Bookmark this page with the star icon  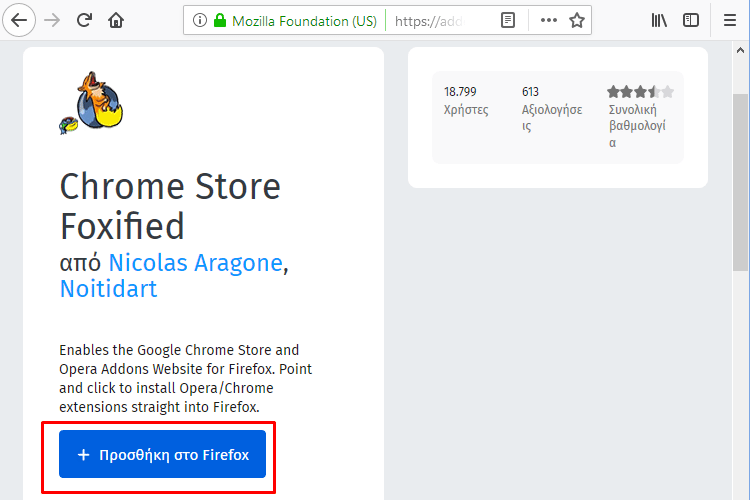[577, 20]
